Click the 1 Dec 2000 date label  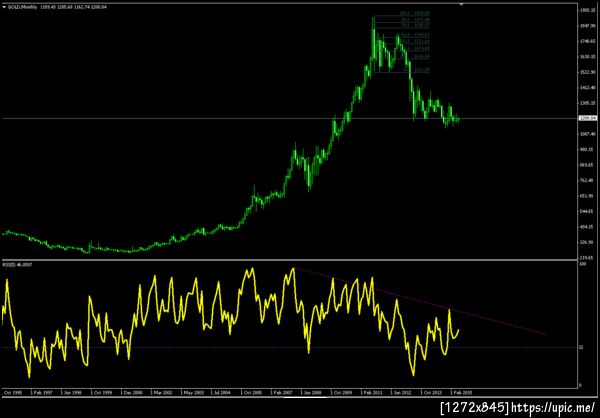click(x=132, y=392)
